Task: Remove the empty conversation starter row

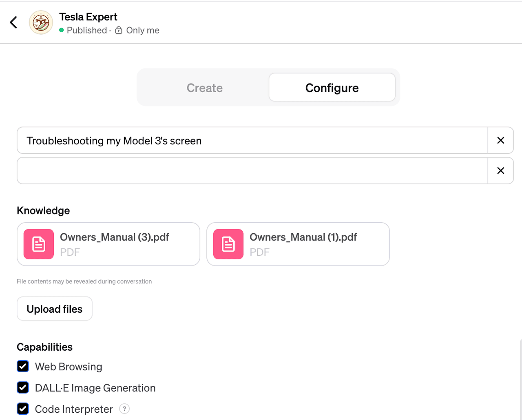Action: [500, 170]
